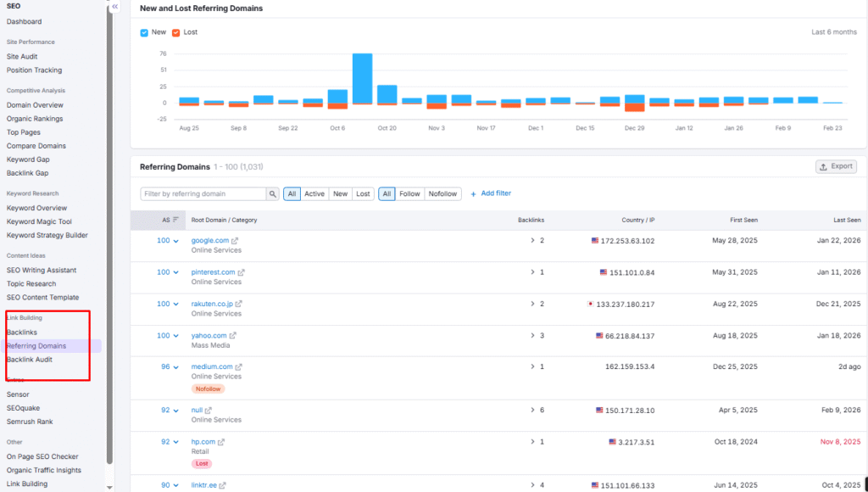Collapse the left sidebar with double-chevron icon
Viewport: 868px width, 492px height.
(115, 7)
